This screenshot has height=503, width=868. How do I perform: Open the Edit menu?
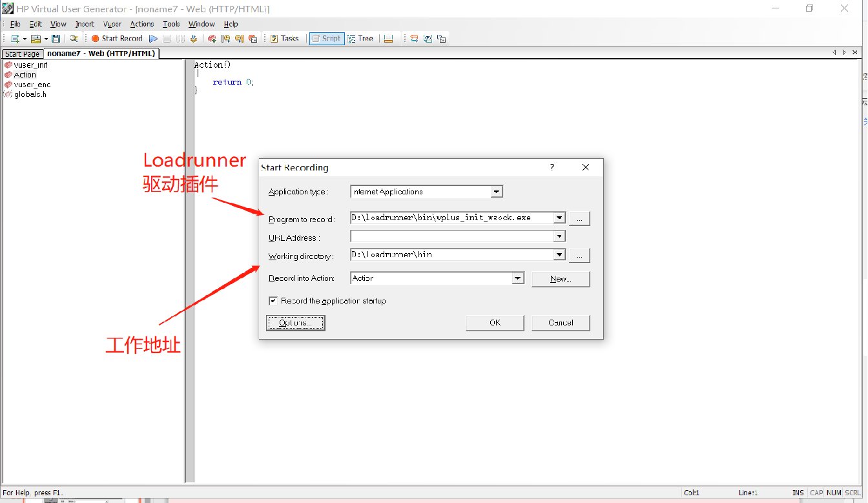tap(36, 24)
